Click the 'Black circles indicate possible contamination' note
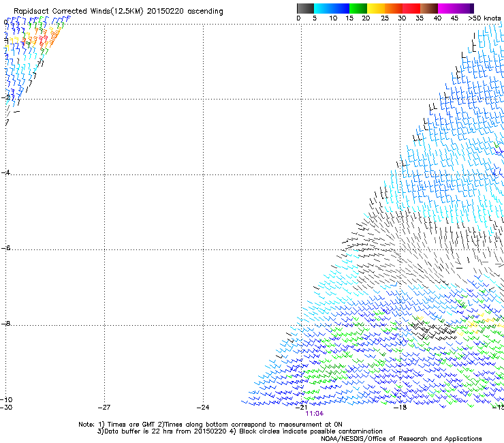Screen dimensions: 504x443 [311, 431]
